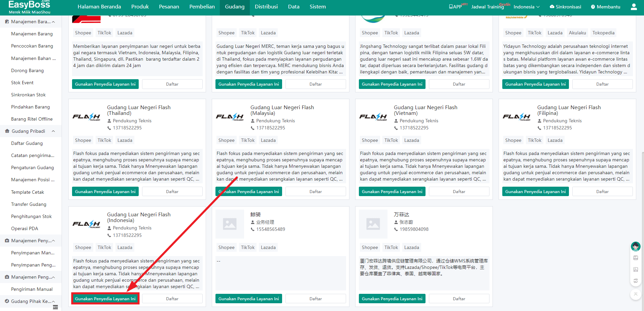Viewport: 644px width, 311px height.
Task: Collapse the Gudang Pribadi sidebar section
Action: (x=53, y=131)
